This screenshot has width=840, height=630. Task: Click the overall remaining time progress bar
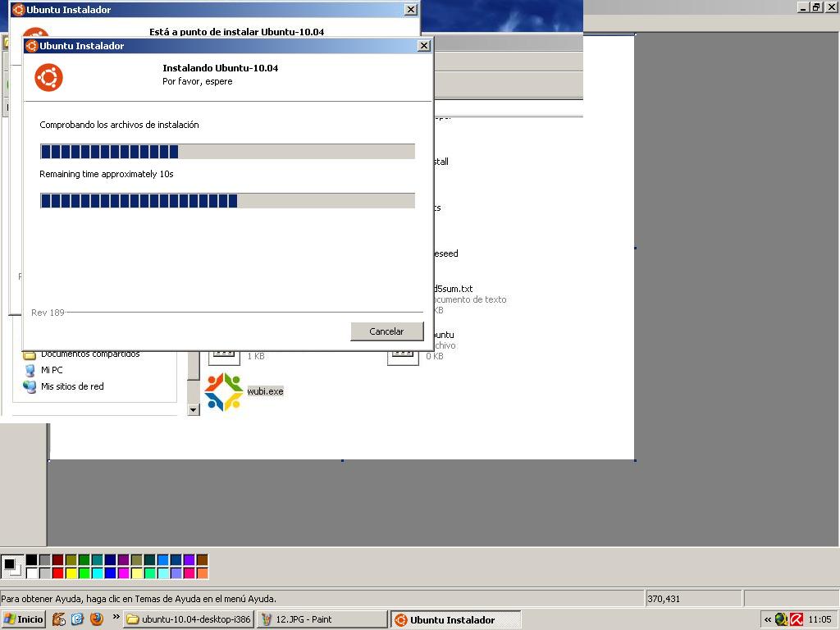[x=228, y=200]
